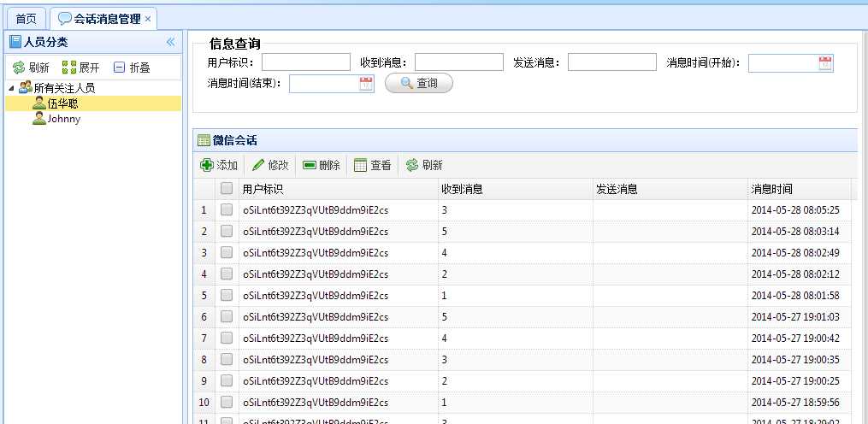Click the timestamp 2014-05-28 08:05:25

795,210
